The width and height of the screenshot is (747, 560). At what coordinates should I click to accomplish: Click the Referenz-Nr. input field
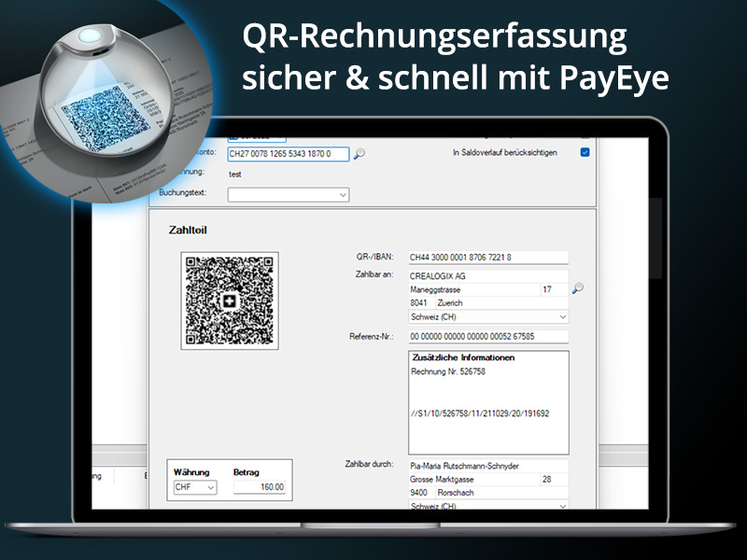(488, 336)
